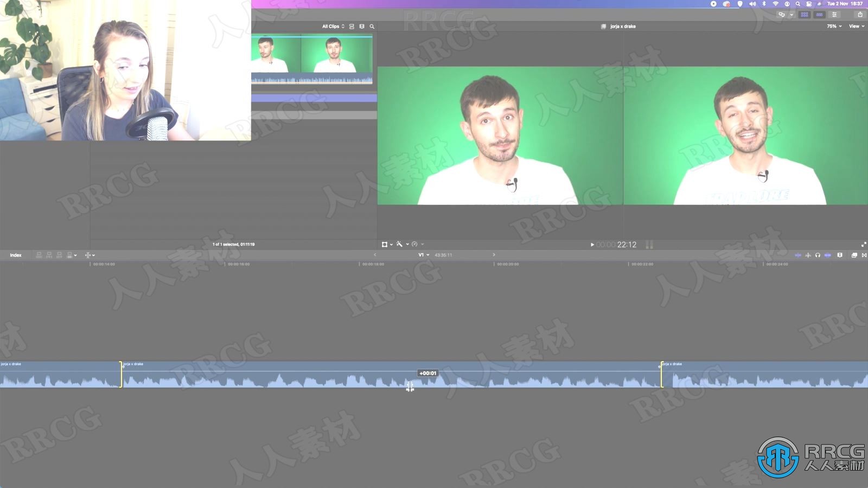Screen dimensions: 868x488
Task: Toggle solo headphones icon
Action: [x=818, y=255]
